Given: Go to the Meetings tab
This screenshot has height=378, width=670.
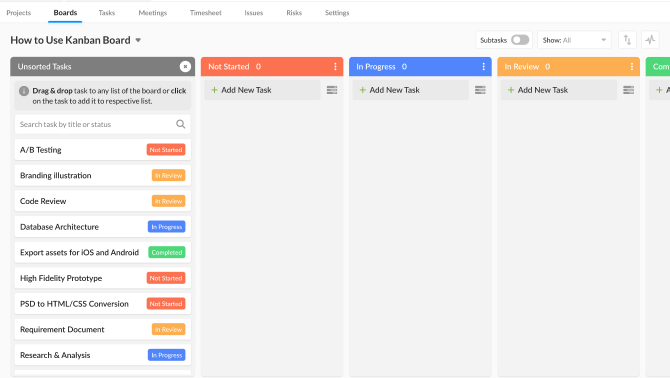Looking at the screenshot, I should tap(153, 13).
